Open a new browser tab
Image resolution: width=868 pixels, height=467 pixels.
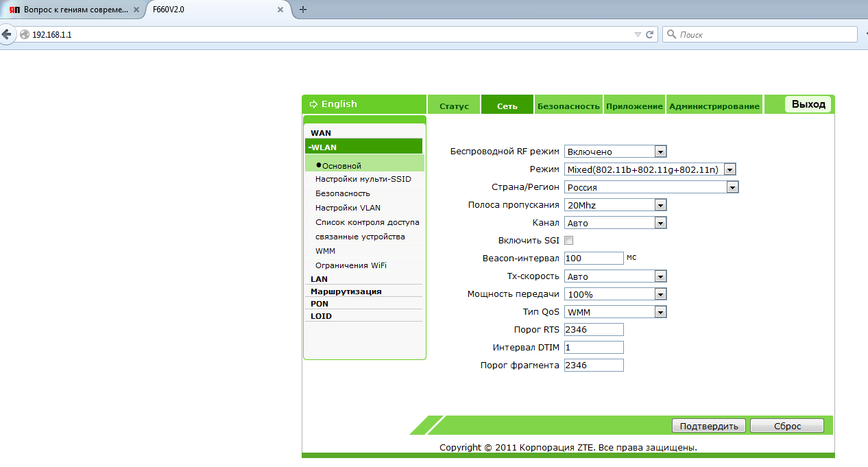303,10
